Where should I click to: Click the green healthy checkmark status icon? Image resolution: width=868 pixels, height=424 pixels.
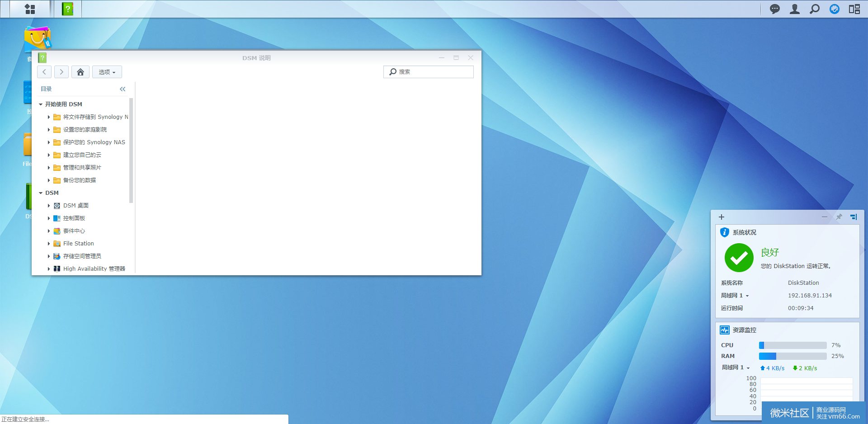739,258
